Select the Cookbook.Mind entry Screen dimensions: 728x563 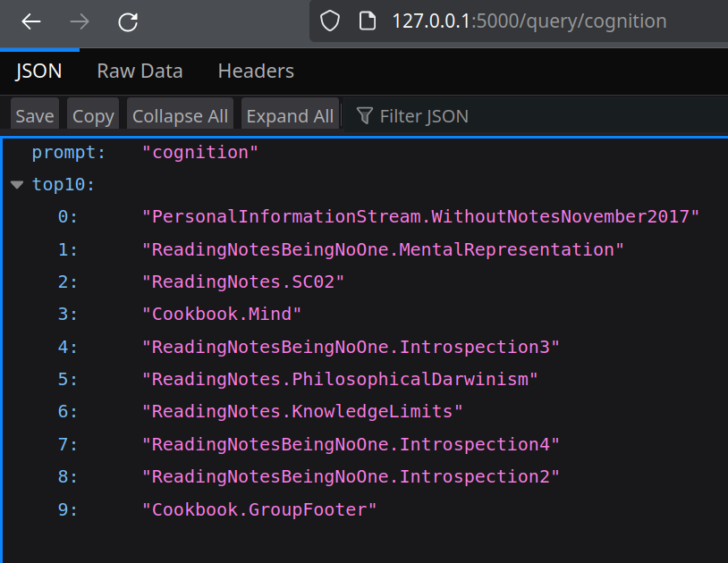222,314
